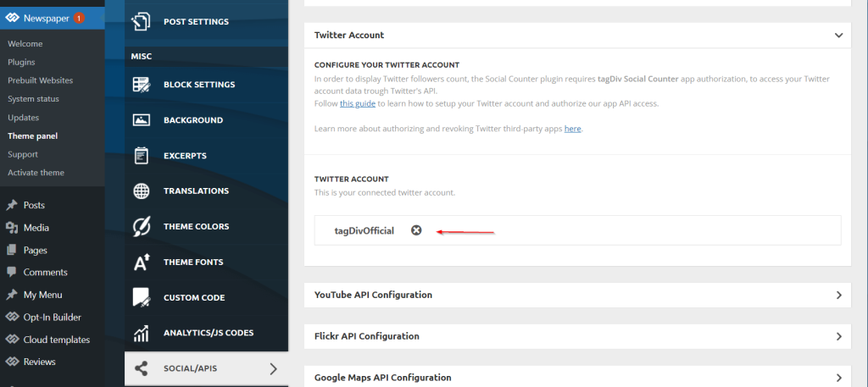Click the Block Settings icon
Viewport: 868px width, 387px height.
[x=142, y=85]
